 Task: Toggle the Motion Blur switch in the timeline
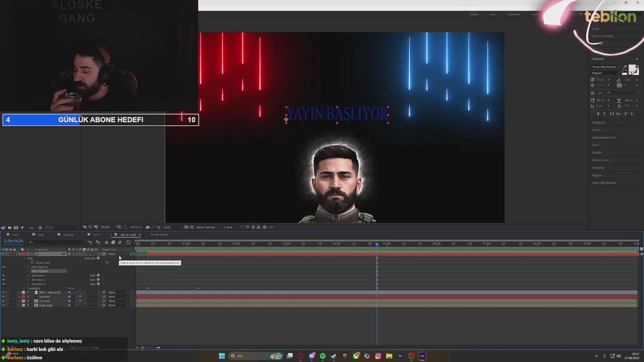(120, 242)
